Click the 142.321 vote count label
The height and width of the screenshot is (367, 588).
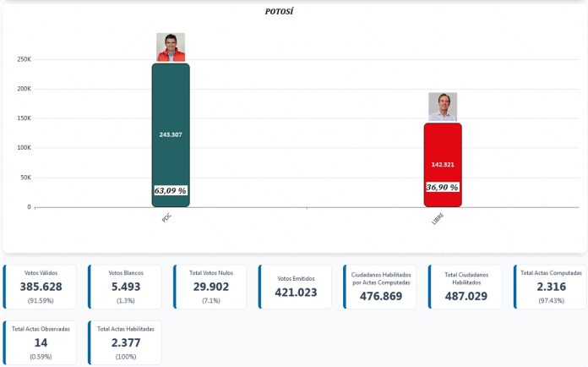(443, 164)
